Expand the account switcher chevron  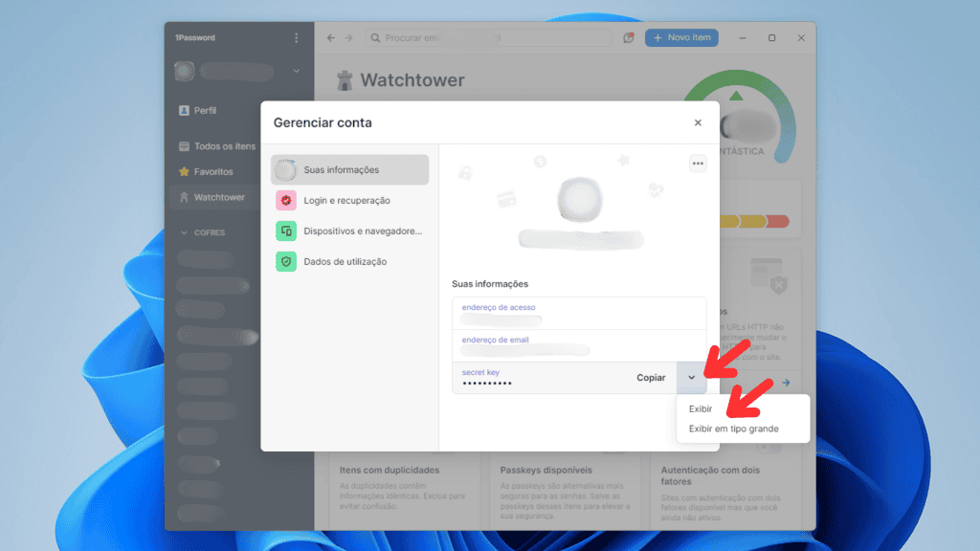point(297,71)
